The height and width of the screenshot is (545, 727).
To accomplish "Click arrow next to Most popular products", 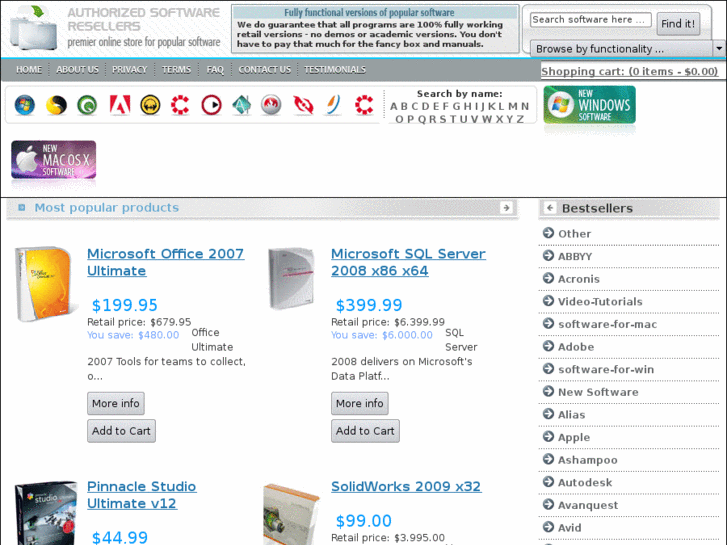I will coord(506,207).
